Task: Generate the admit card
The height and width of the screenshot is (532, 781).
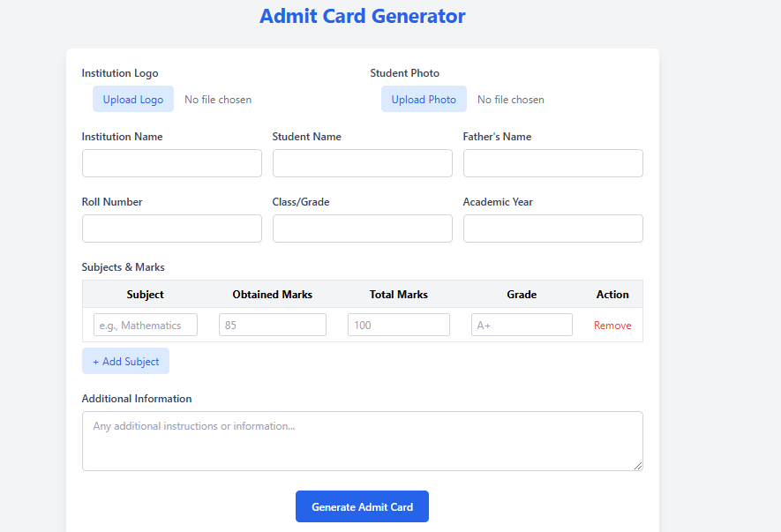Action: (362, 506)
